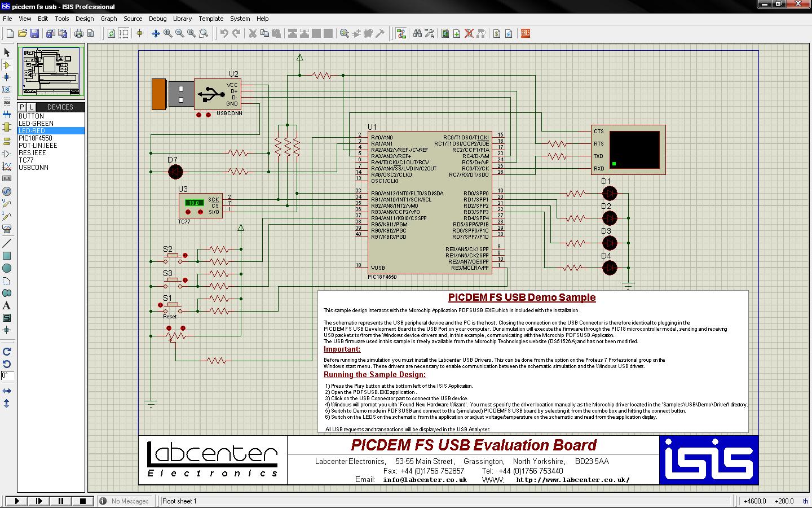Follow the labcenter.co.uk link on the schematic
The height and width of the screenshot is (508, 812).
pos(571,480)
